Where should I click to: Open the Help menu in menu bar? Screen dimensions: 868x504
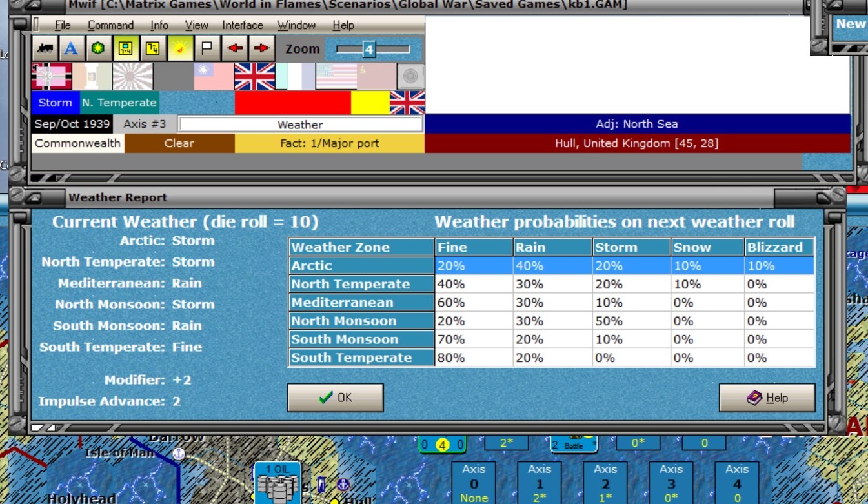[x=343, y=25]
